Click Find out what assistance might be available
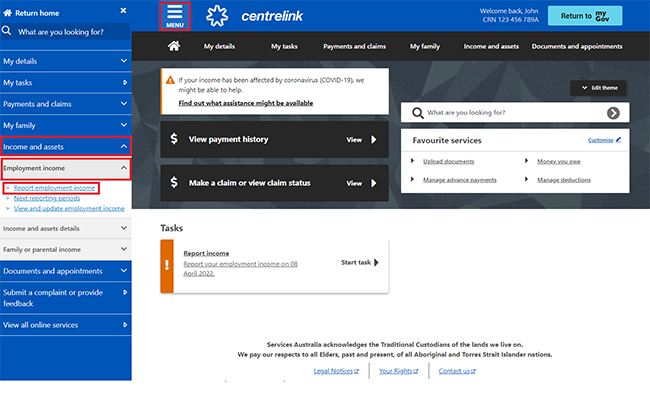650x395 pixels. click(245, 103)
